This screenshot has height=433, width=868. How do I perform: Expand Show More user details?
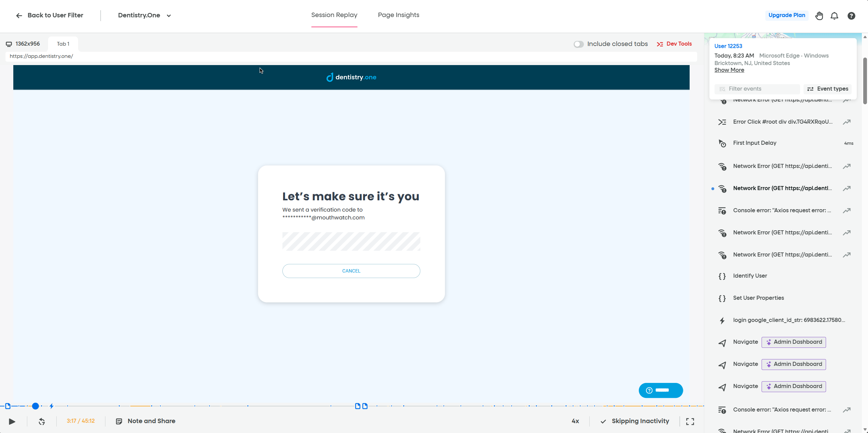729,70
